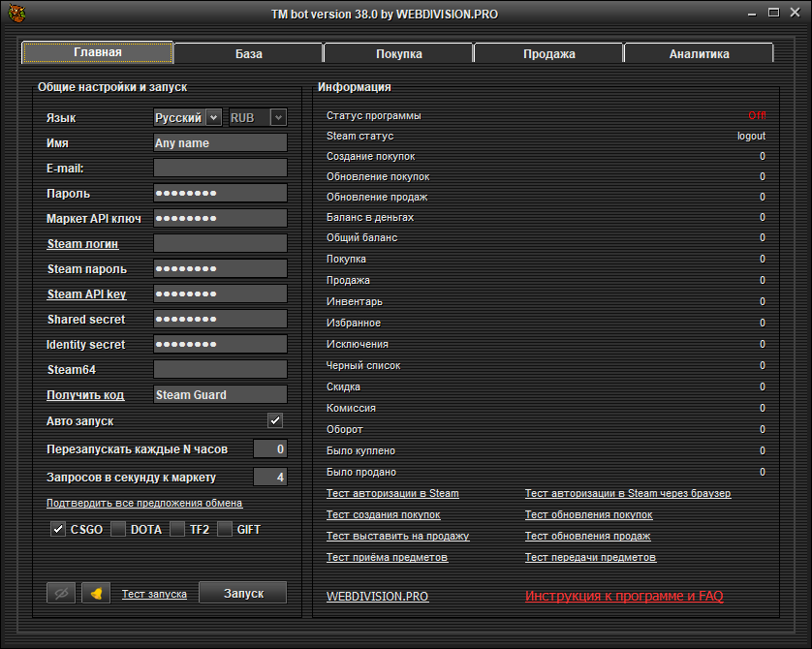This screenshot has width=812, height=649.
Task: Toggle the Авто запуск checkbox
Action: 275,420
